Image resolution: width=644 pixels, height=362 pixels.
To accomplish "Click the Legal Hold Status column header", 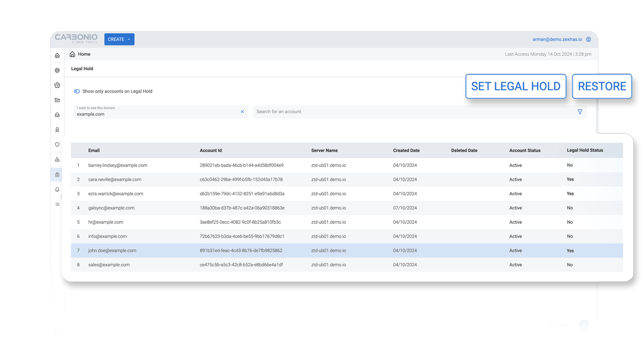I will coord(585,151).
